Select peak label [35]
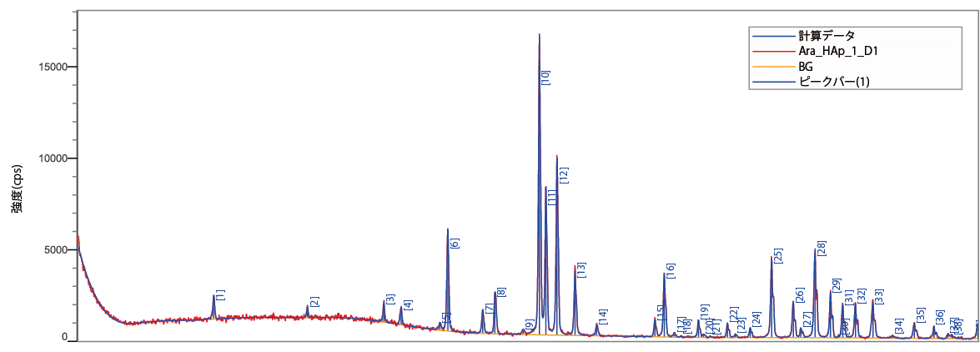 point(920,315)
